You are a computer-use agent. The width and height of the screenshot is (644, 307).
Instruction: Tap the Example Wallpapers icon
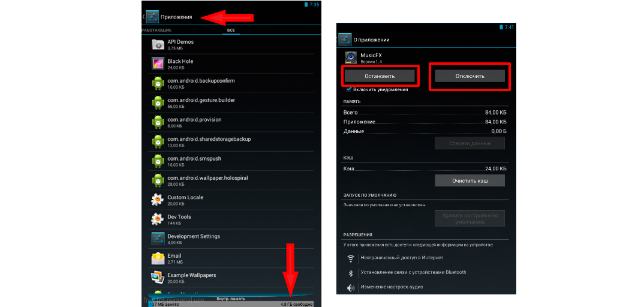coord(158,278)
